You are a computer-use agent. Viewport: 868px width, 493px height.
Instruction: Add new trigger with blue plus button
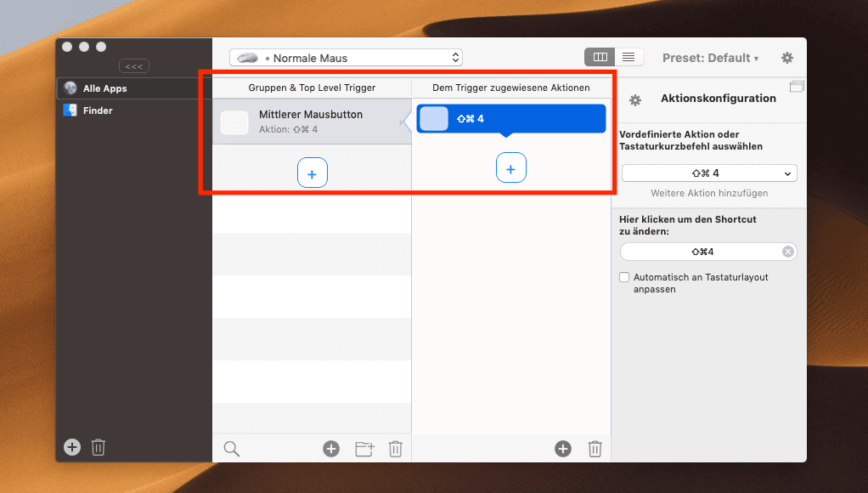click(313, 173)
